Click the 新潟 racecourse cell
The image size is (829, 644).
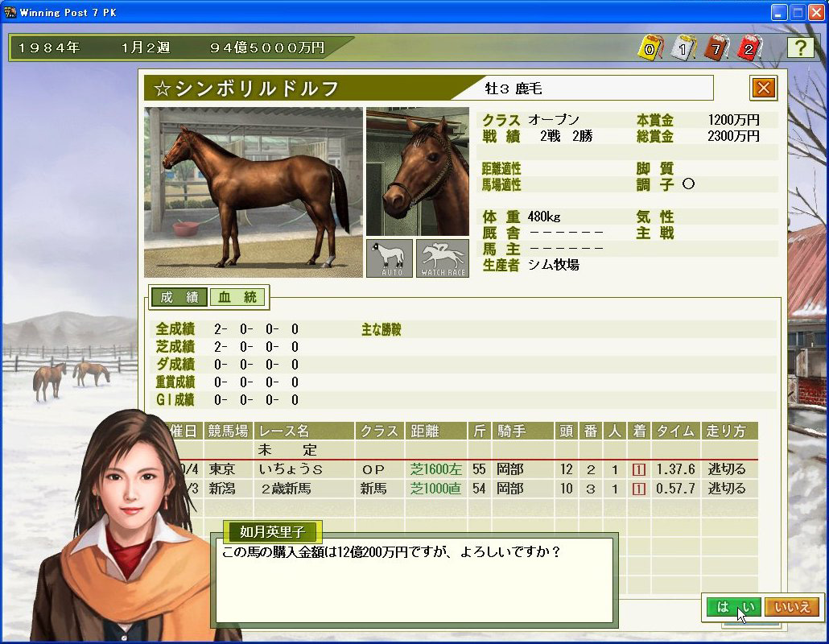222,489
